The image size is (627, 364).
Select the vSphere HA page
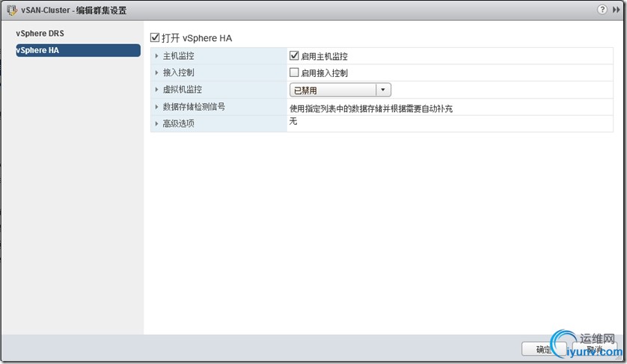pyautogui.click(x=78, y=50)
